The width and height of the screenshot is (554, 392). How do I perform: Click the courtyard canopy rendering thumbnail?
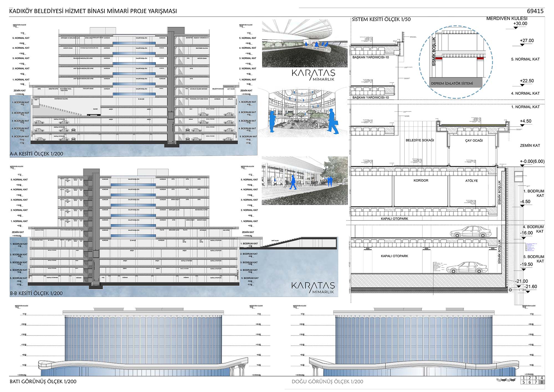304,43
